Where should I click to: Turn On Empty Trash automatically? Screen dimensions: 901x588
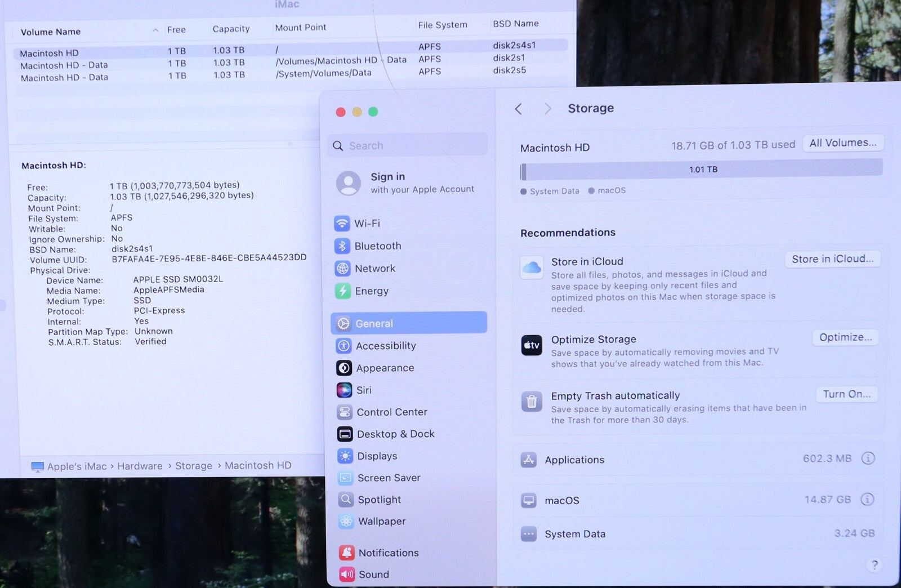pyautogui.click(x=846, y=394)
